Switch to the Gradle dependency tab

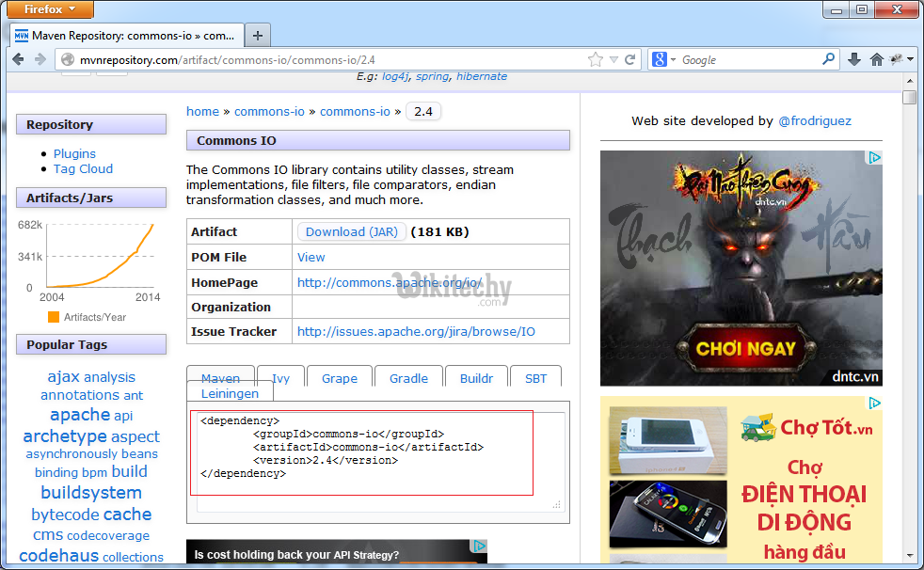pyautogui.click(x=408, y=378)
